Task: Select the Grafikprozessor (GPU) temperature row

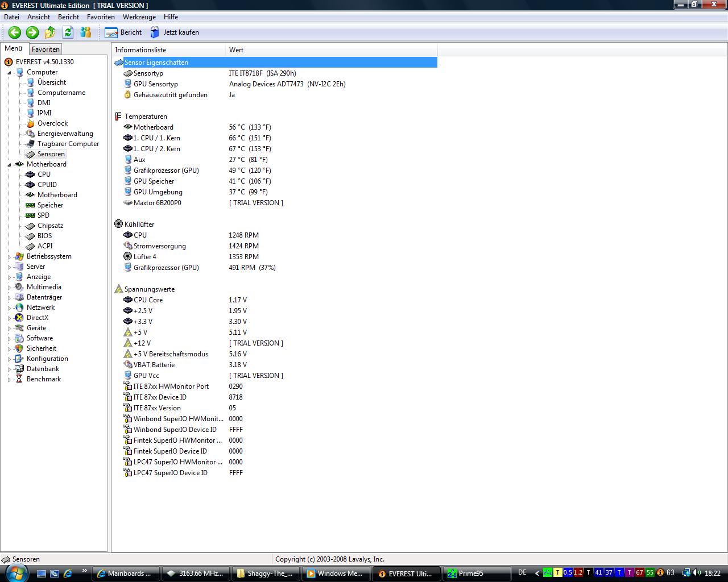Action: point(275,171)
